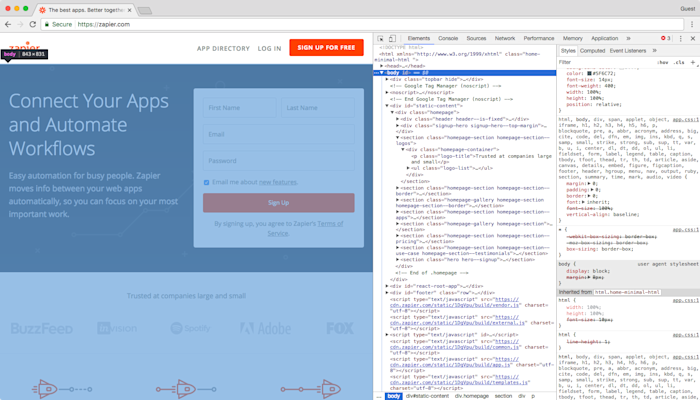Reload the page using the refresh icon
This screenshot has height=400, width=700.
[x=33, y=25]
